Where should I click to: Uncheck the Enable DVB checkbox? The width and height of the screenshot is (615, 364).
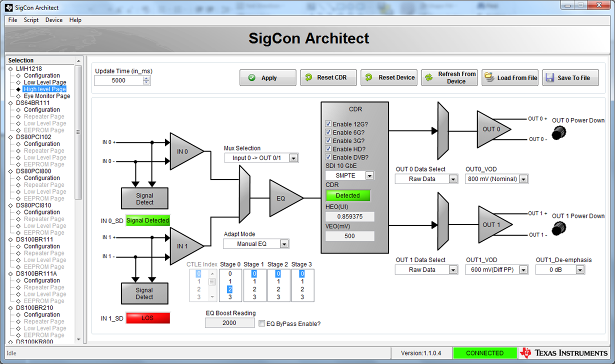coord(328,157)
